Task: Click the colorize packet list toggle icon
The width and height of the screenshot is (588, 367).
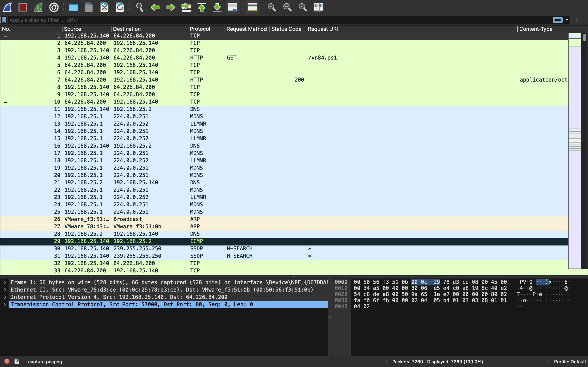Action: [x=252, y=7]
